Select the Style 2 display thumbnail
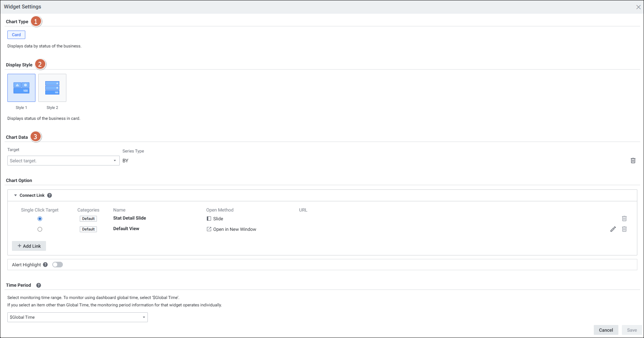This screenshot has height=338, width=644. coord(52,88)
